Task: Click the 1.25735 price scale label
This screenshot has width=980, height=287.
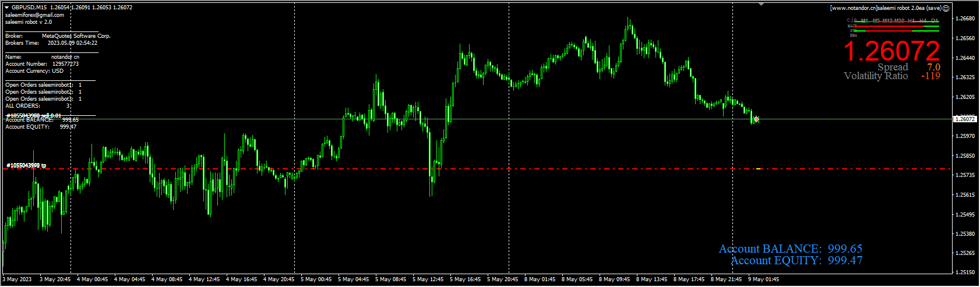Action: click(965, 175)
